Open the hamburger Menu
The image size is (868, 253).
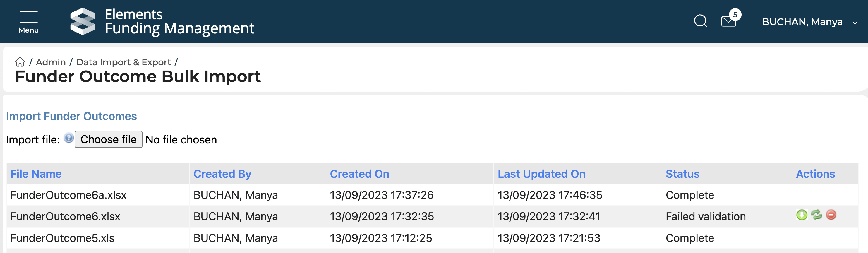(29, 22)
